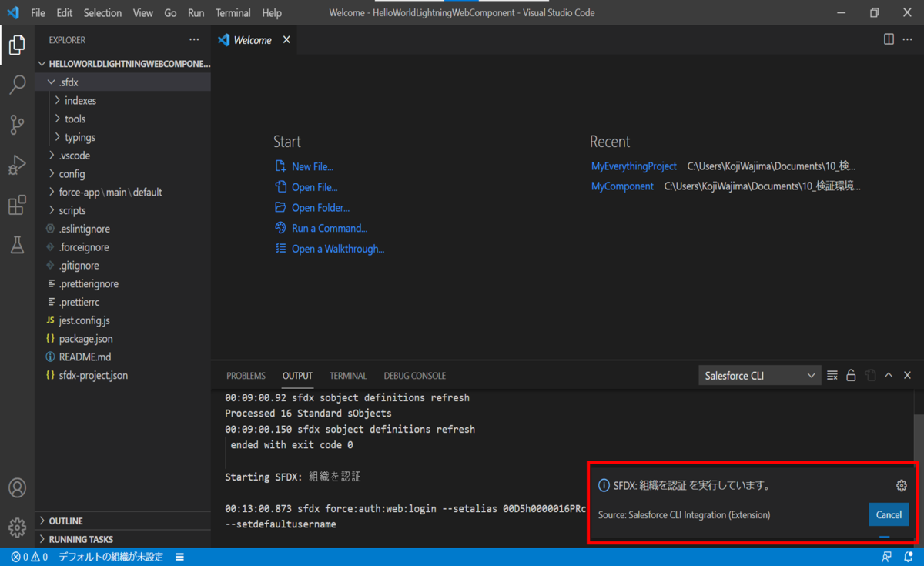Open notification settings gear

tap(902, 486)
